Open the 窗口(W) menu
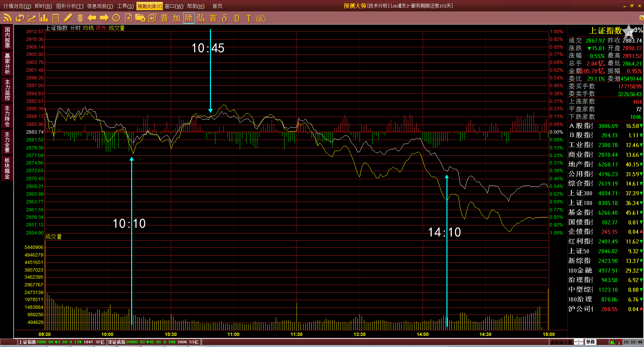The image size is (644, 347). pyautogui.click(x=174, y=6)
